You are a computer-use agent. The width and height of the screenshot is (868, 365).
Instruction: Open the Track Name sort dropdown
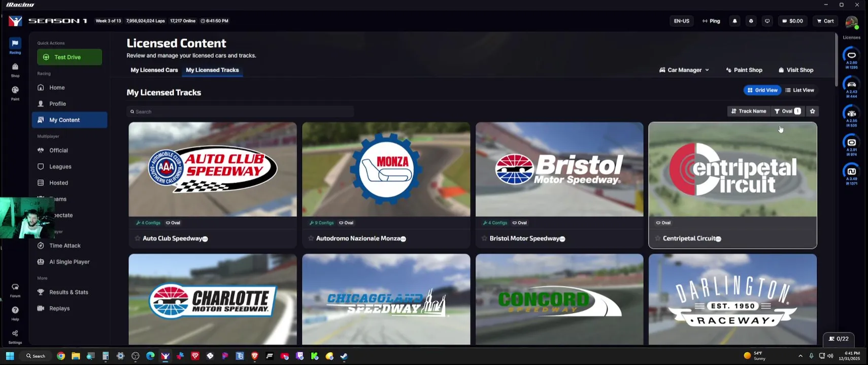click(x=749, y=111)
